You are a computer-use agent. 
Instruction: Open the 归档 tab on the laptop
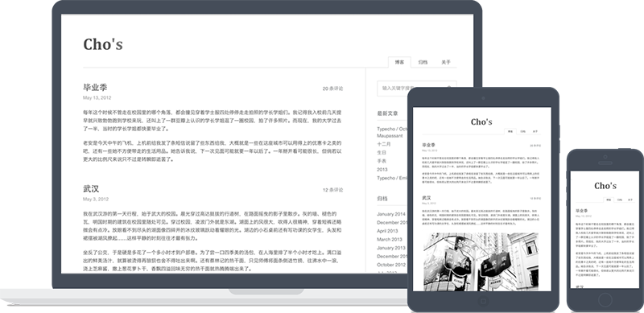423,62
